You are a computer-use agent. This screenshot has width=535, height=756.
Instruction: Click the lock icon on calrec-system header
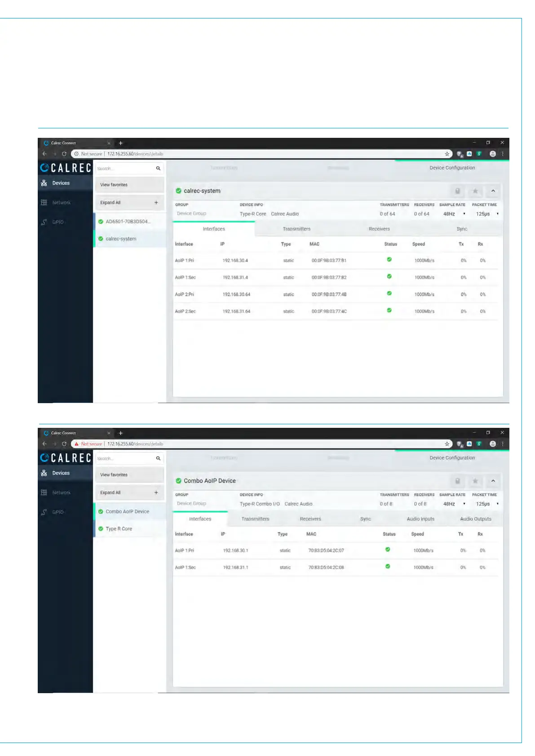[x=457, y=191]
